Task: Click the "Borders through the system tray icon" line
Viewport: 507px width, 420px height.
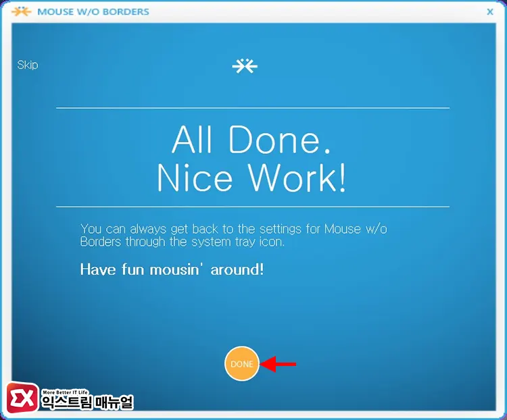Action: (183, 242)
